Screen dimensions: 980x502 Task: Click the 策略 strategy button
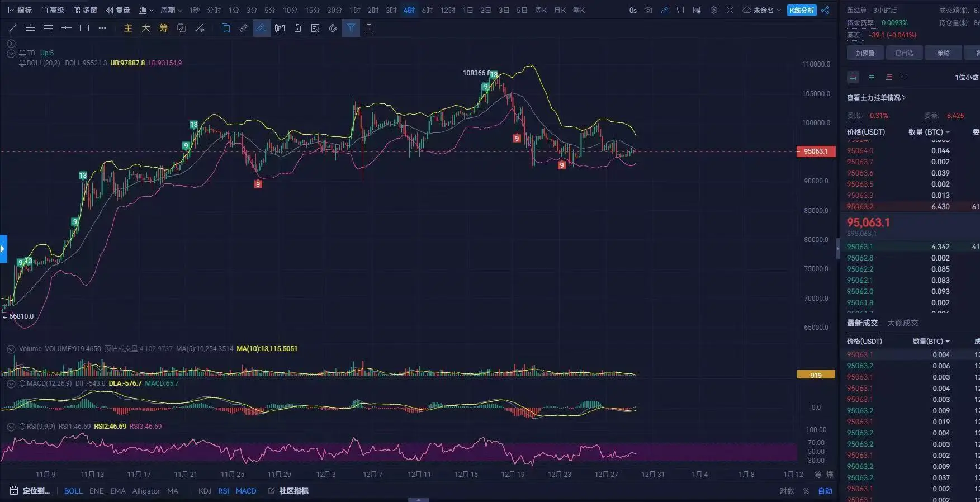point(944,53)
